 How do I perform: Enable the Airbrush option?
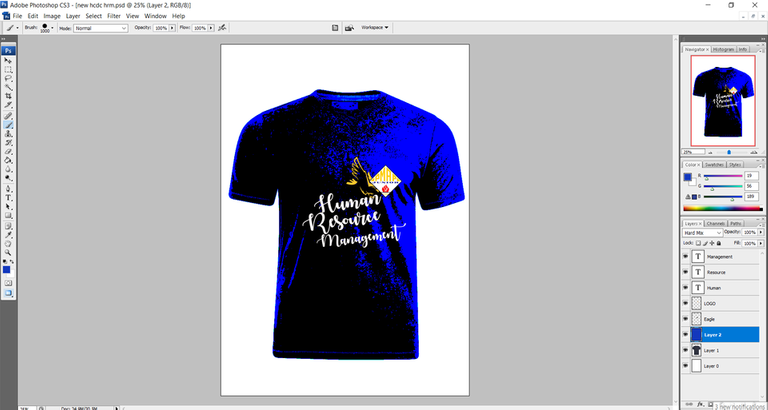click(x=222, y=28)
